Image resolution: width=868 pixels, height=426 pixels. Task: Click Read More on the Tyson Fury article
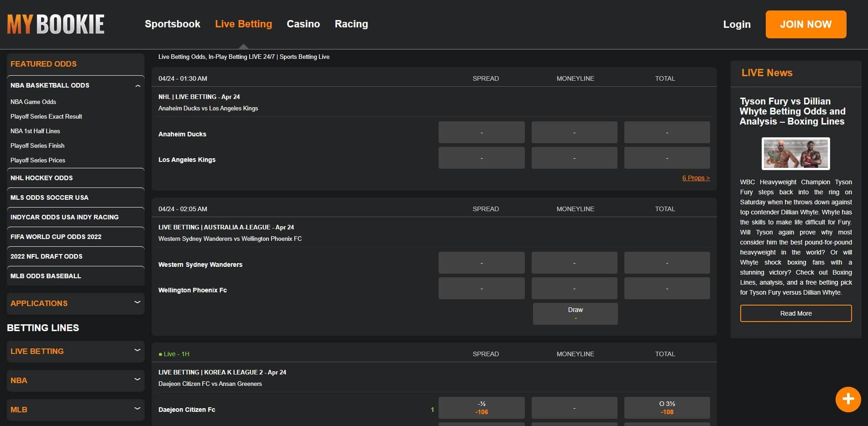795,313
